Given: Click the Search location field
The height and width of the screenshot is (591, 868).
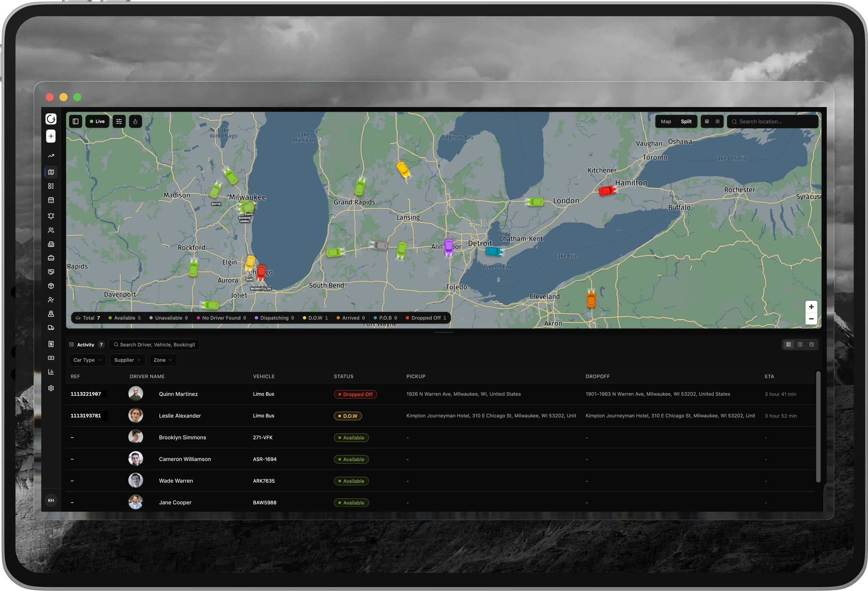Looking at the screenshot, I should [x=773, y=122].
